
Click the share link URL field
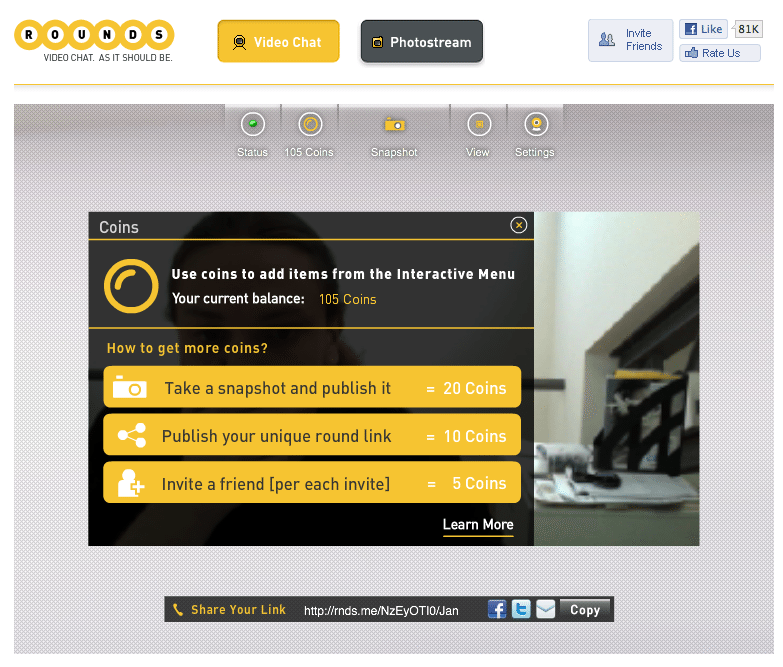click(381, 610)
